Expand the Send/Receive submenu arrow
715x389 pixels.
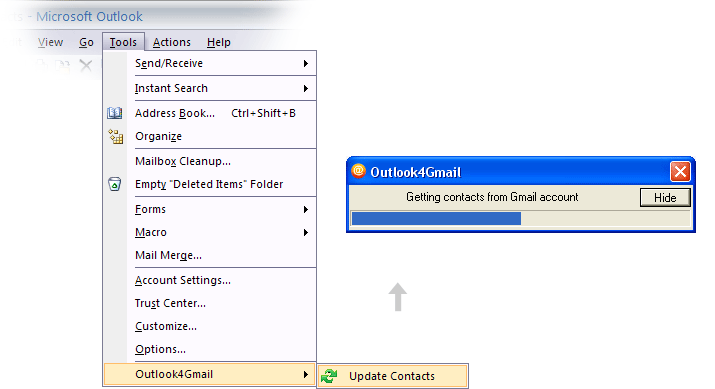(306, 63)
